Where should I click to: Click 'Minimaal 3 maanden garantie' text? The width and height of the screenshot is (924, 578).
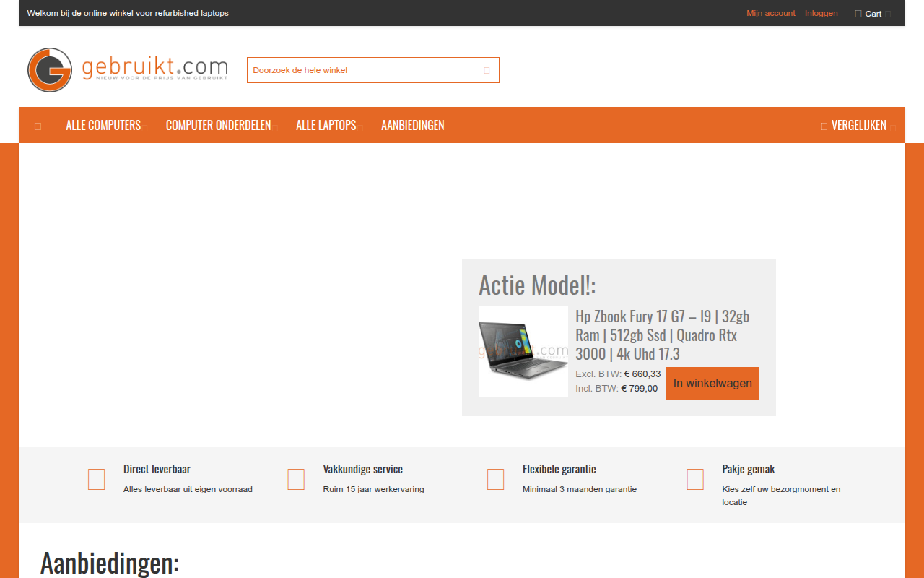[580, 489]
